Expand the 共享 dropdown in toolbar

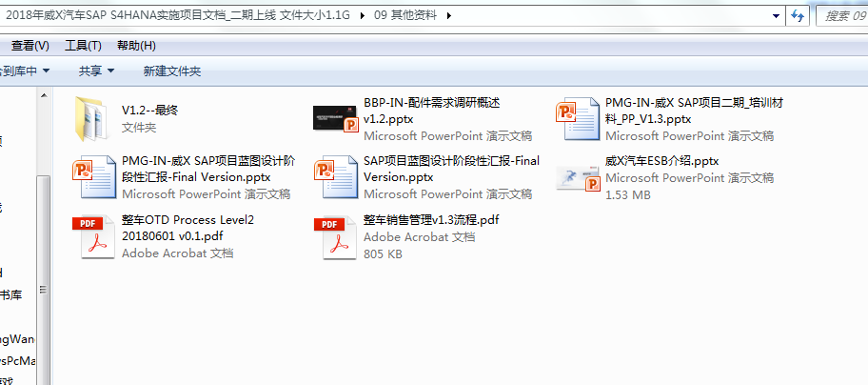coord(96,71)
